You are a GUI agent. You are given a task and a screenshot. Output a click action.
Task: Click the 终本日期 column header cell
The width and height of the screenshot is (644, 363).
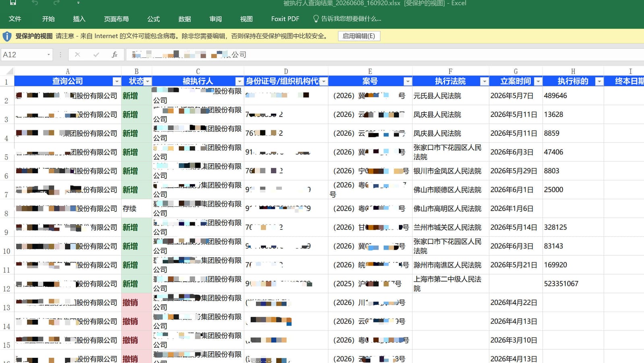pos(624,81)
